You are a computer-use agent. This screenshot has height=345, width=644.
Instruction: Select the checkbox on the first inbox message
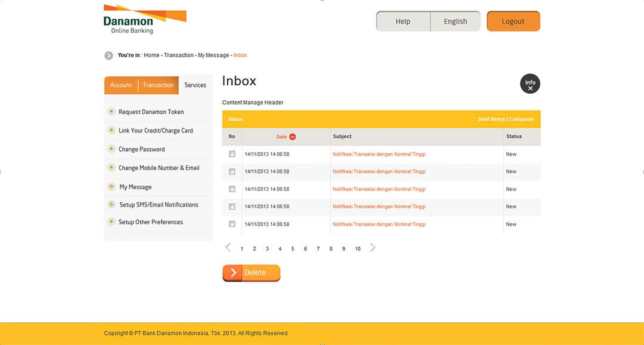pos(232,153)
